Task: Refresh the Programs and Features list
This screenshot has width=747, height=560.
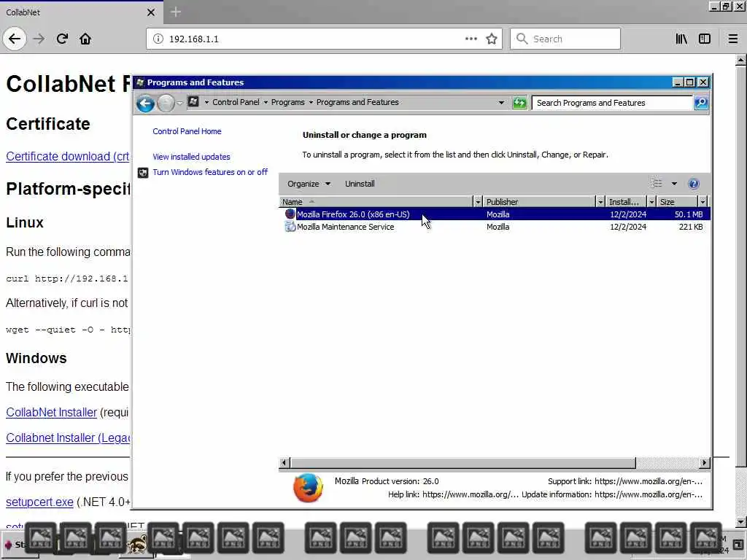Action: 519,102
